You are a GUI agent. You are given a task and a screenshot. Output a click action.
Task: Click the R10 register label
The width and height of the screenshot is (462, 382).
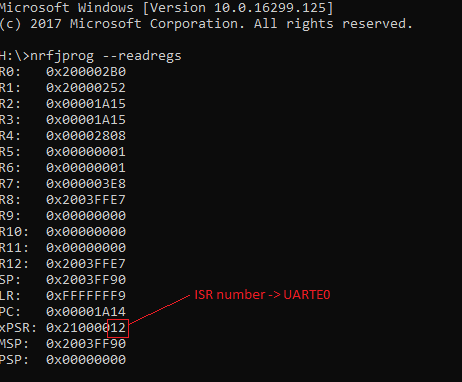pyautogui.click(x=14, y=232)
